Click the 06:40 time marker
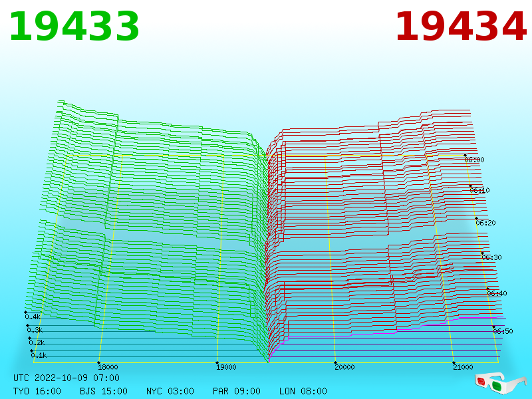This screenshot has height=399, width=532. point(497,293)
